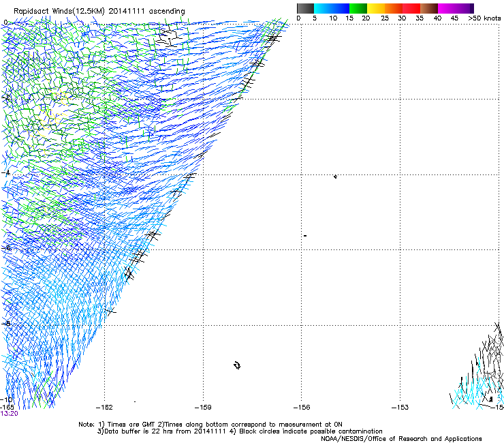Click the '40' legend tick label

pos(437,18)
